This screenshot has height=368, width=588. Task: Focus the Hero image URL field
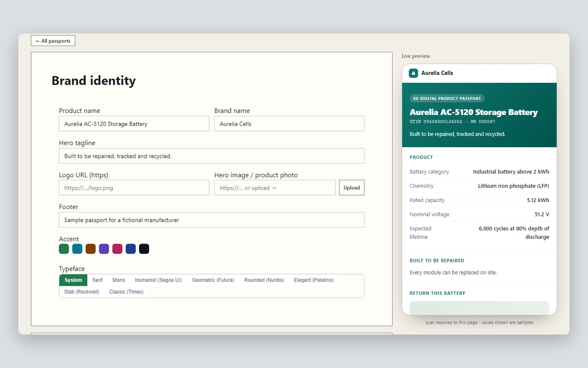click(275, 188)
